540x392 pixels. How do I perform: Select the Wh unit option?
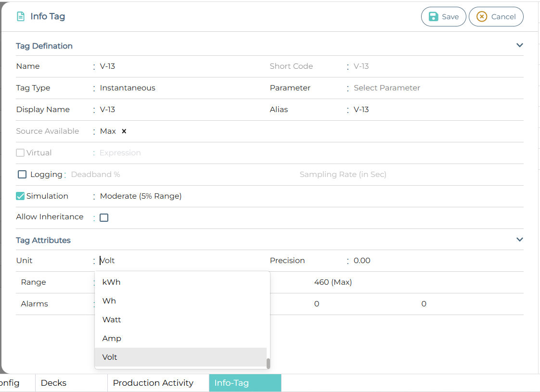click(x=109, y=301)
